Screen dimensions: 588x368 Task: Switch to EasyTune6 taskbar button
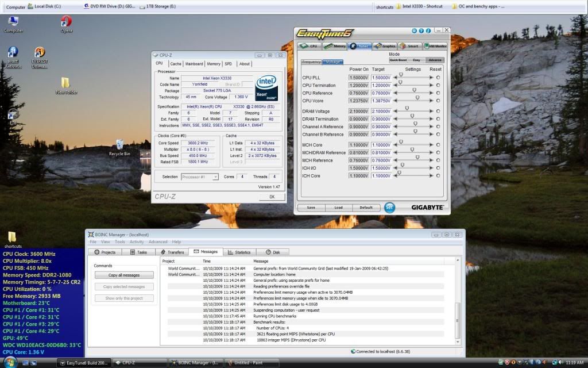tap(84, 363)
